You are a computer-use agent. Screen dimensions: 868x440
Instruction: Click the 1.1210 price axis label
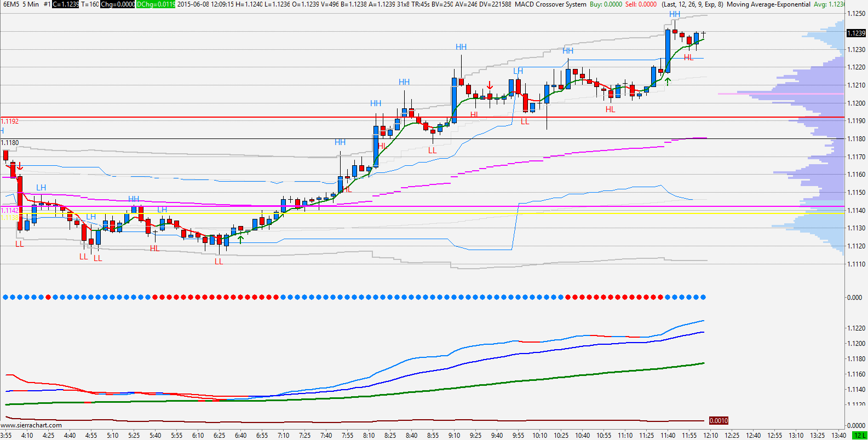tap(856, 85)
